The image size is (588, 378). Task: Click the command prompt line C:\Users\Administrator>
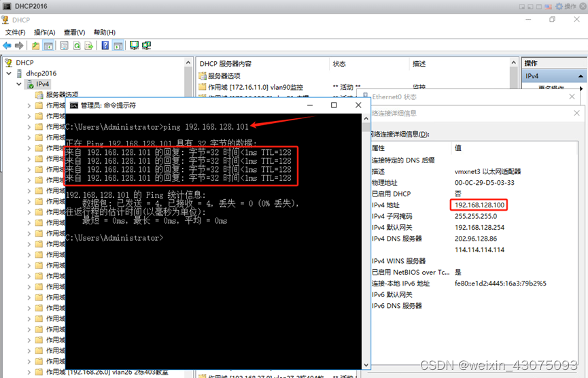[114, 238]
